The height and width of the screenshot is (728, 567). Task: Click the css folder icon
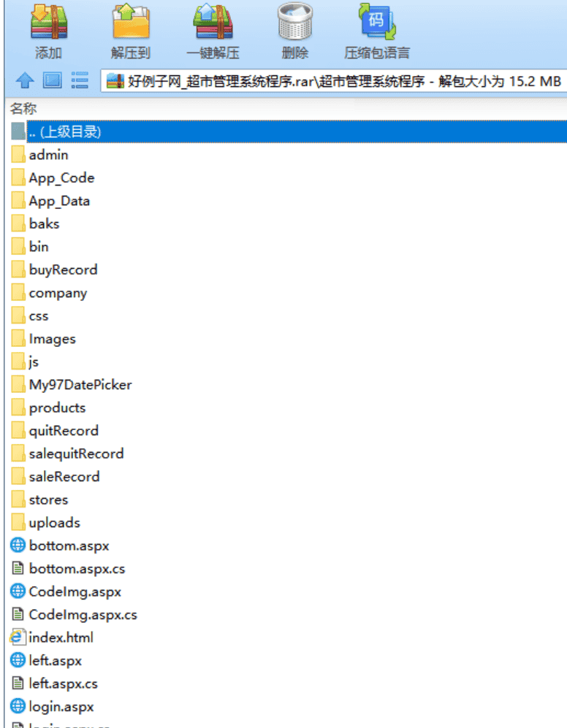coord(18,315)
